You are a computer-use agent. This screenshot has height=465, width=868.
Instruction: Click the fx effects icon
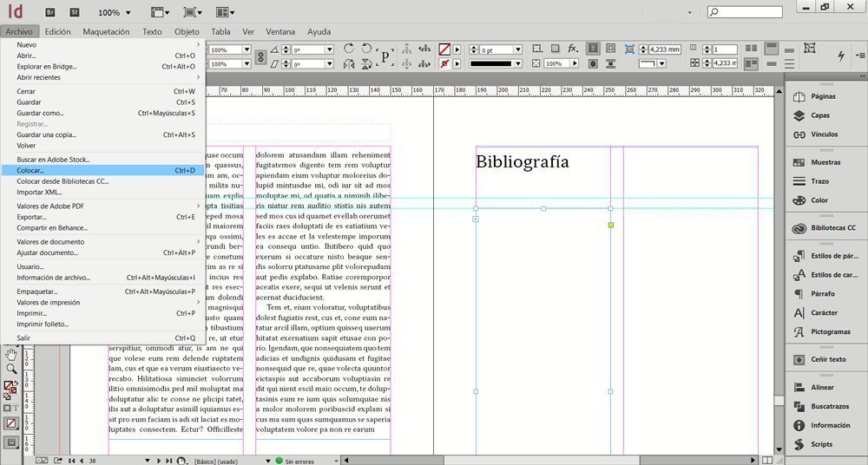573,49
